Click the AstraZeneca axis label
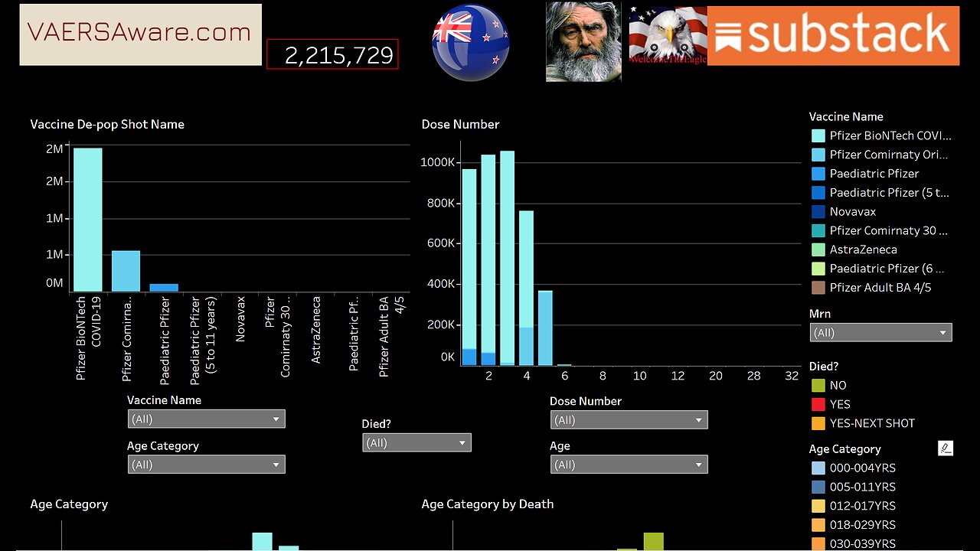The height and width of the screenshot is (551, 980). [x=316, y=330]
